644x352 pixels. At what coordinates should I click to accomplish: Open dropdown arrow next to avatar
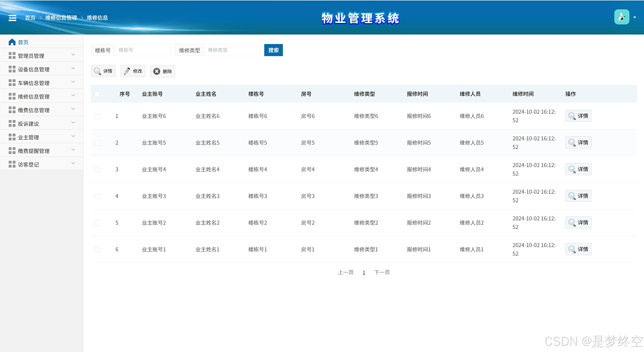[x=635, y=18]
